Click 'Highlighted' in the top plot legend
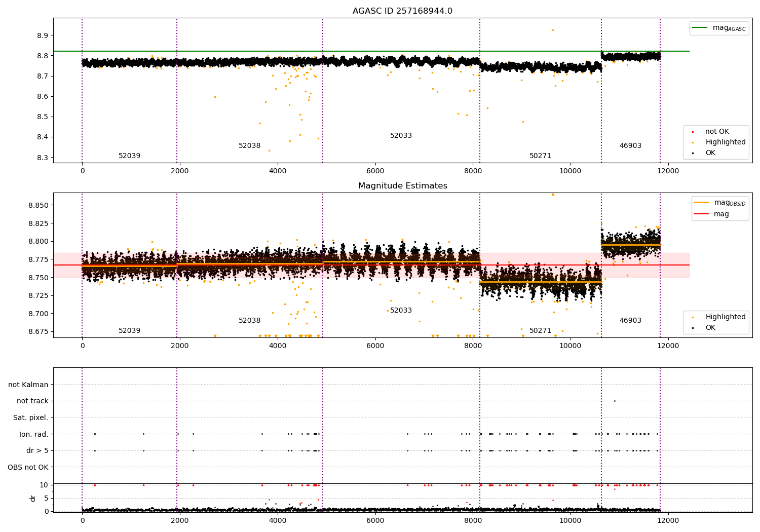 pyautogui.click(x=726, y=142)
